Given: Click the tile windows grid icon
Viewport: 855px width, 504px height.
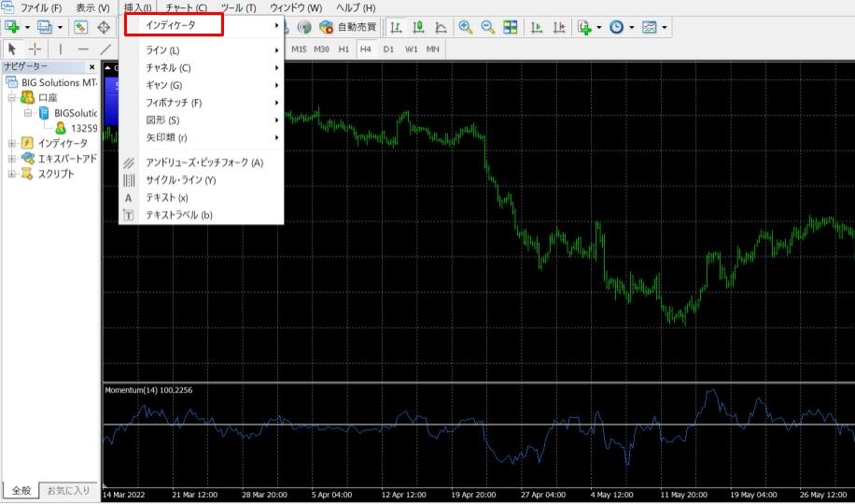Looking at the screenshot, I should 510,27.
